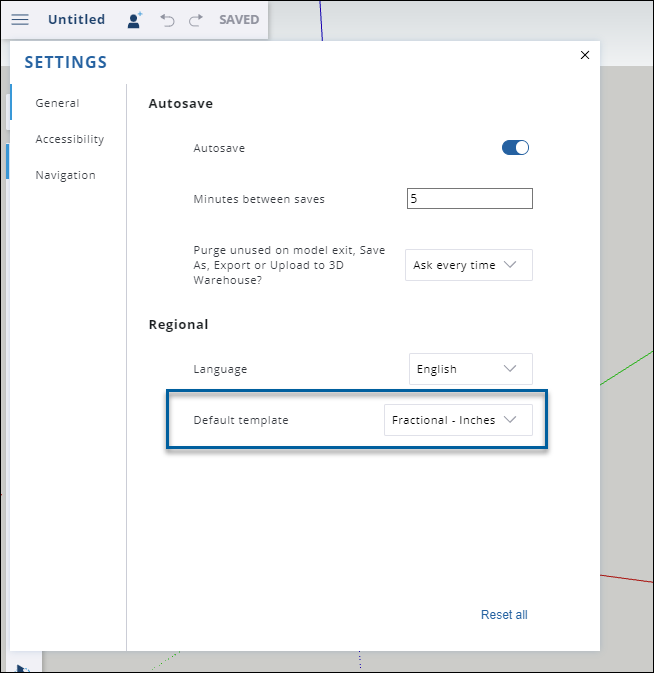
Task: Switch to the Navigation settings tab
Action: [65, 175]
